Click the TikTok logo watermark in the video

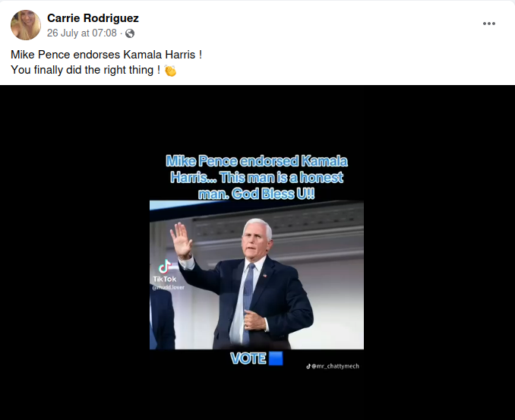pyautogui.click(x=165, y=267)
